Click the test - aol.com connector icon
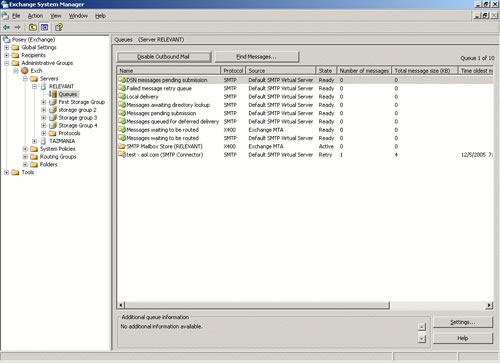The image size is (500, 363). (x=122, y=155)
